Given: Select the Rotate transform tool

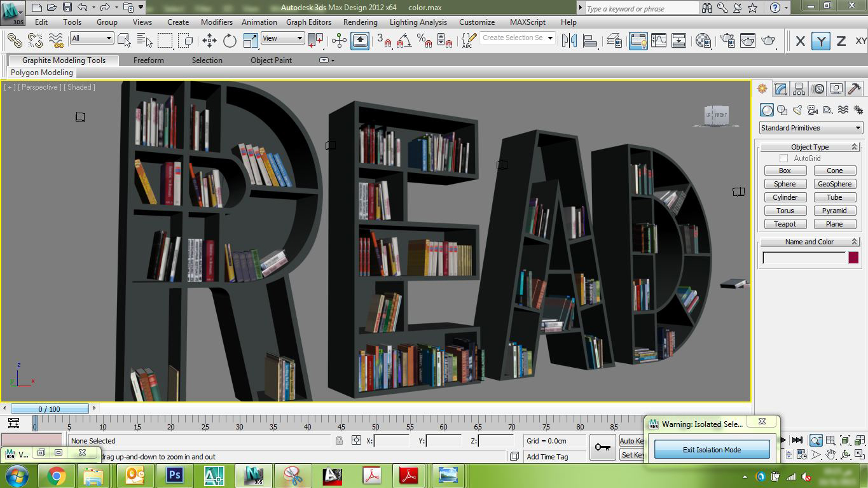Looking at the screenshot, I should [230, 41].
